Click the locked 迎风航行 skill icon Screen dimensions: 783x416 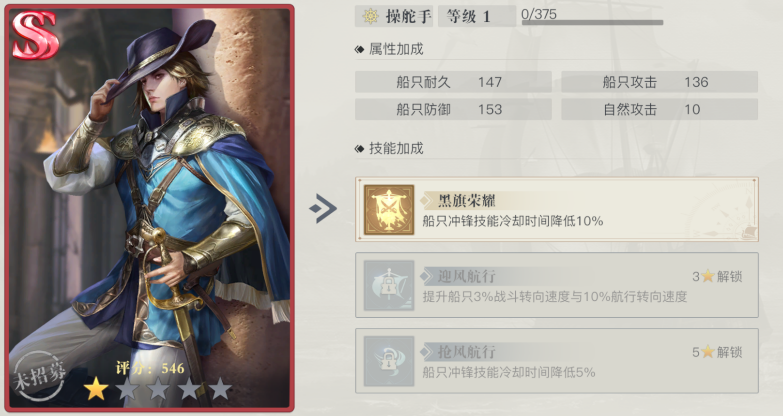tap(389, 285)
